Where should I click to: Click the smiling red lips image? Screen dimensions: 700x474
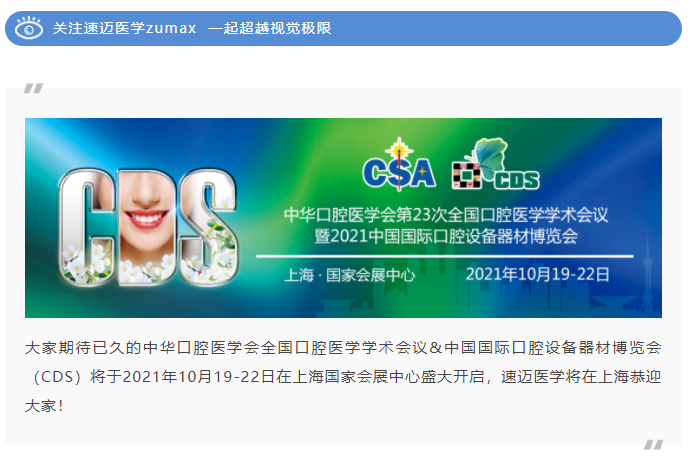coord(146,219)
